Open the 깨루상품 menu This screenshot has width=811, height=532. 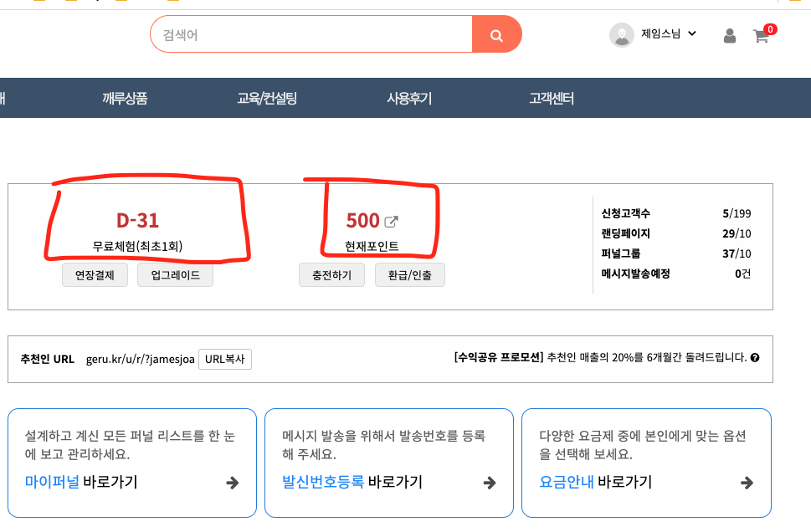(x=125, y=98)
